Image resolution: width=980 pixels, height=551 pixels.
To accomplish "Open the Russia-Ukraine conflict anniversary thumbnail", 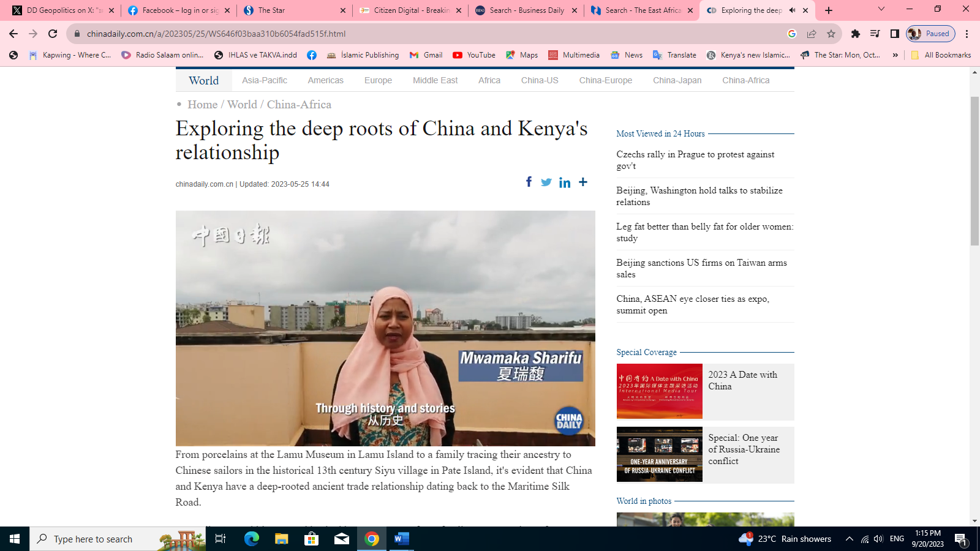I will pos(659,454).
